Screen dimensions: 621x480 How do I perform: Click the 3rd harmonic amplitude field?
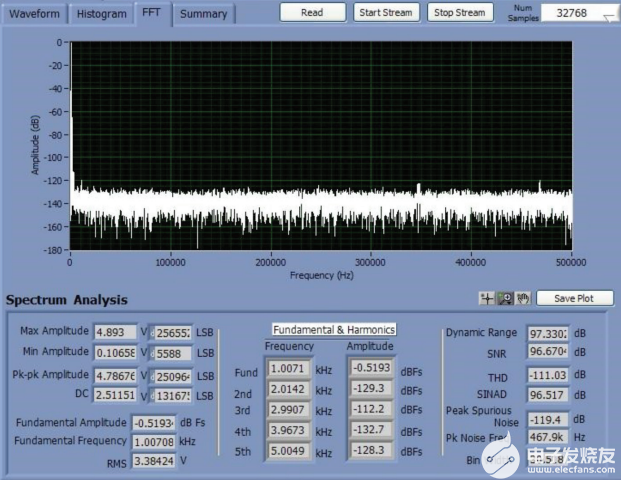point(371,410)
